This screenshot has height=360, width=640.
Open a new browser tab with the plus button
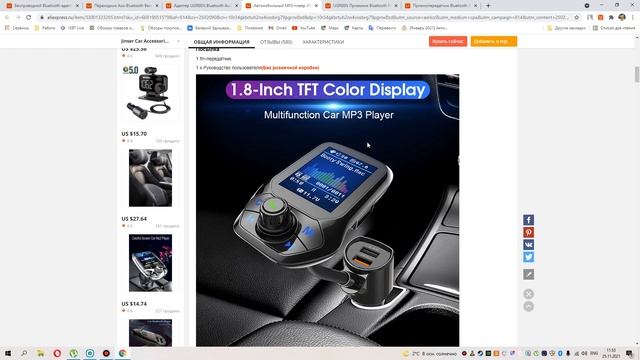tap(488, 6)
